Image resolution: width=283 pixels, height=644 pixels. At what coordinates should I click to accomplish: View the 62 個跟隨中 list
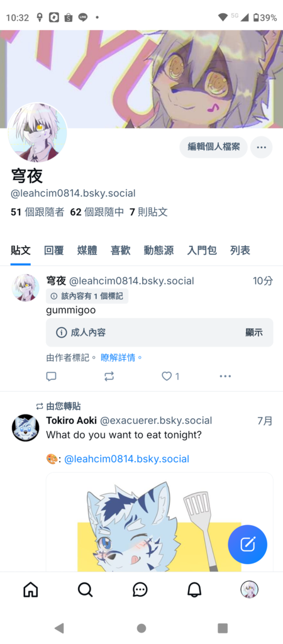[97, 213]
